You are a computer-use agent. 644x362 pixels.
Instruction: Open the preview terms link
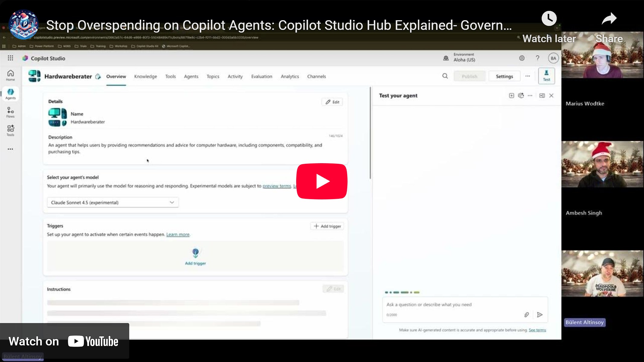(277, 186)
